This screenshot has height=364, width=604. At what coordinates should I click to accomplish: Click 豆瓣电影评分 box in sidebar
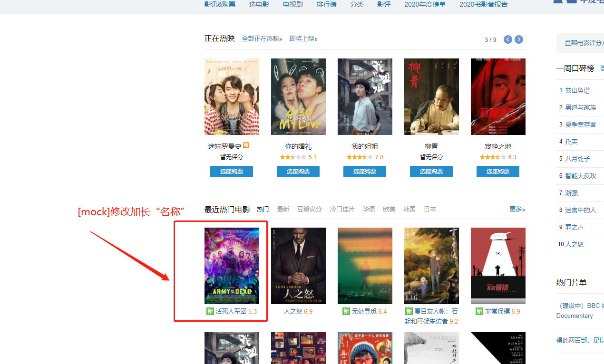(580, 43)
